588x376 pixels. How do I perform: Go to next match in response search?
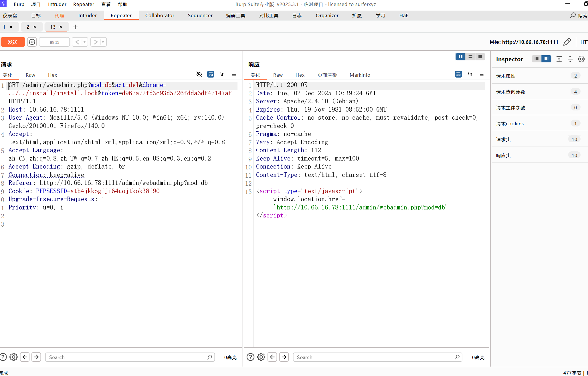pyautogui.click(x=284, y=357)
